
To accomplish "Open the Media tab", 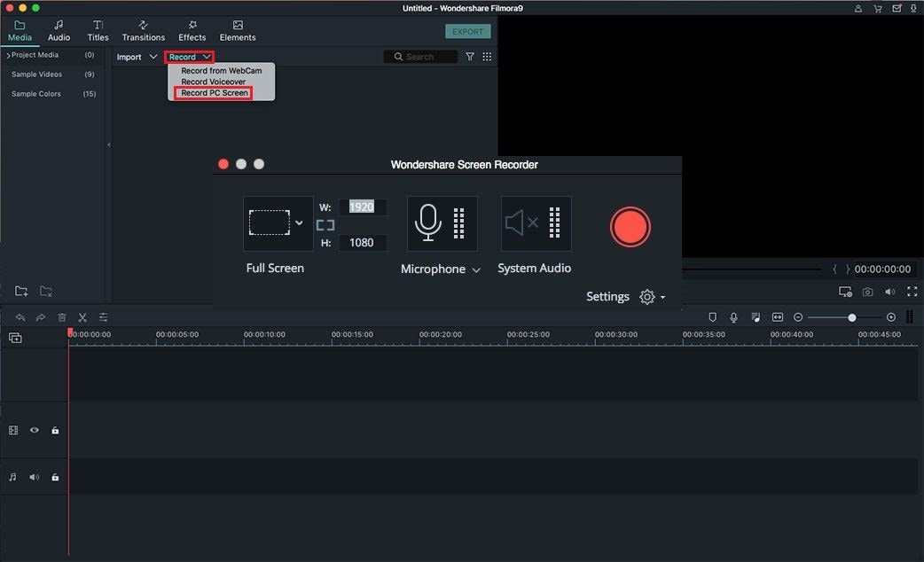I will [20, 31].
